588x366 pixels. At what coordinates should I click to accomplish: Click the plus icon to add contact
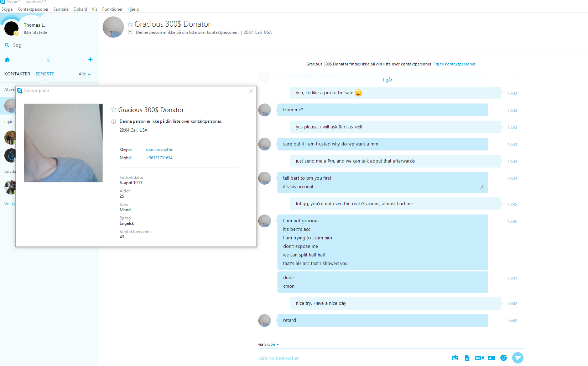90,59
